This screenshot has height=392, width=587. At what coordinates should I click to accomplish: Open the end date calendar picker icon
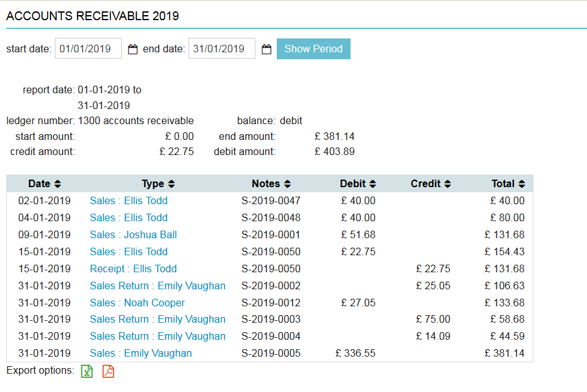tap(266, 49)
